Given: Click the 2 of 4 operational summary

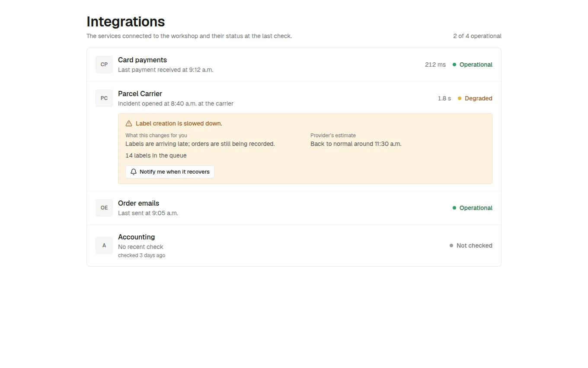Looking at the screenshot, I should point(477,36).
